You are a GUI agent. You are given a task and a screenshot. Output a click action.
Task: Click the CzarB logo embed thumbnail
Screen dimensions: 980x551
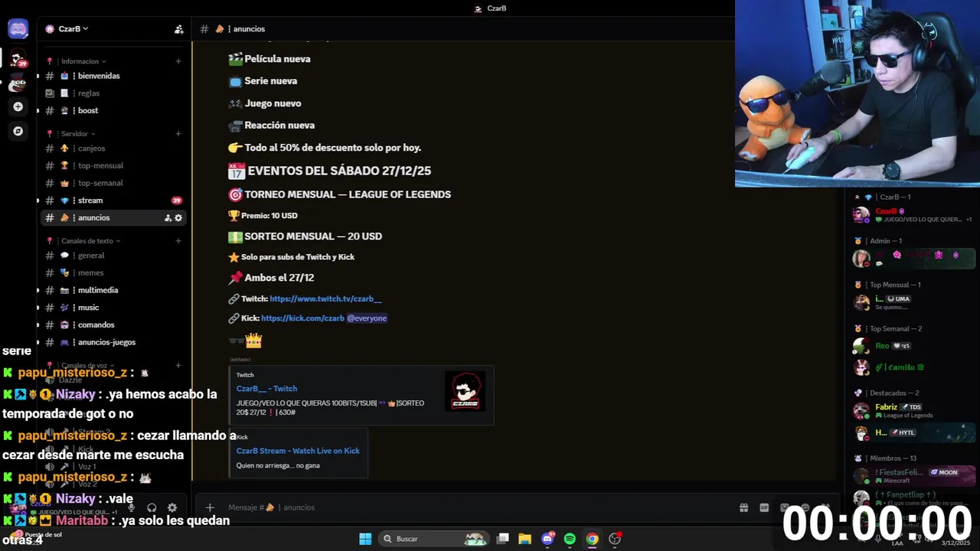tap(465, 391)
